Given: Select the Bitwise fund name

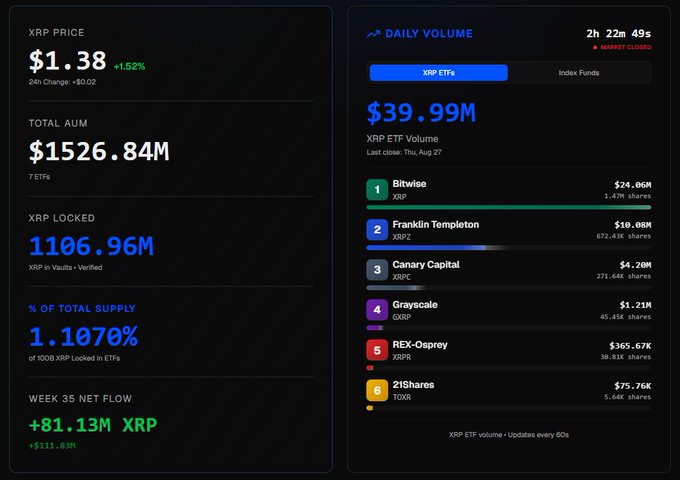Looking at the screenshot, I should click(409, 184).
